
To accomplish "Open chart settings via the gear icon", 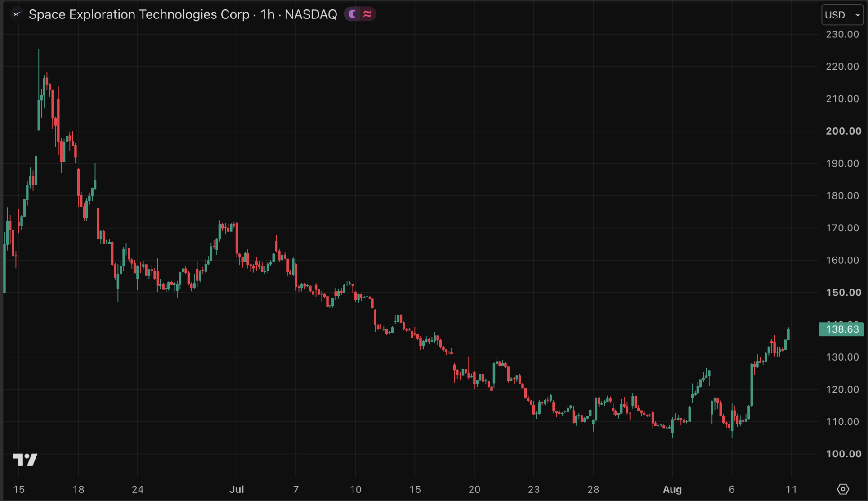I will click(x=843, y=489).
